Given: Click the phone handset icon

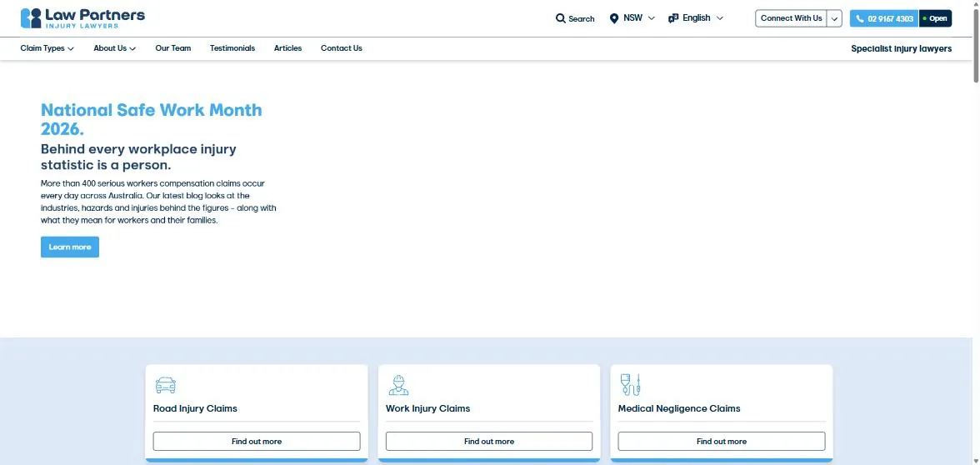Looking at the screenshot, I should (x=860, y=18).
